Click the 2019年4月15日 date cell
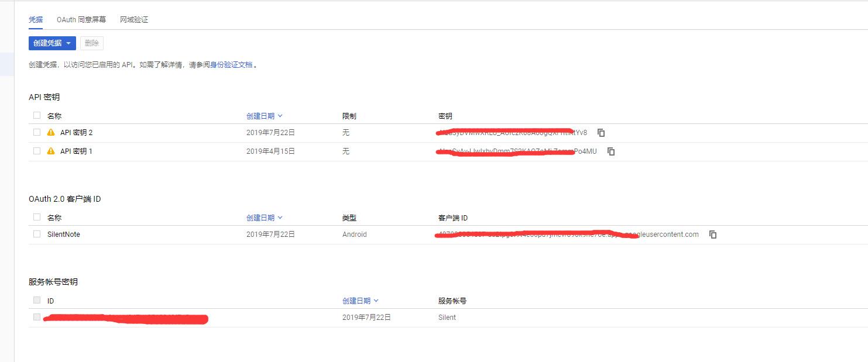This screenshot has height=362, width=868. (x=270, y=151)
